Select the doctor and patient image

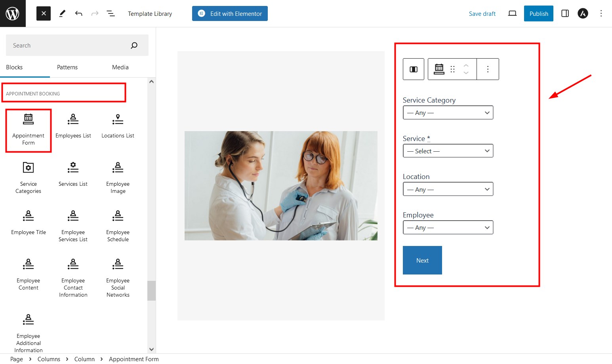281,186
